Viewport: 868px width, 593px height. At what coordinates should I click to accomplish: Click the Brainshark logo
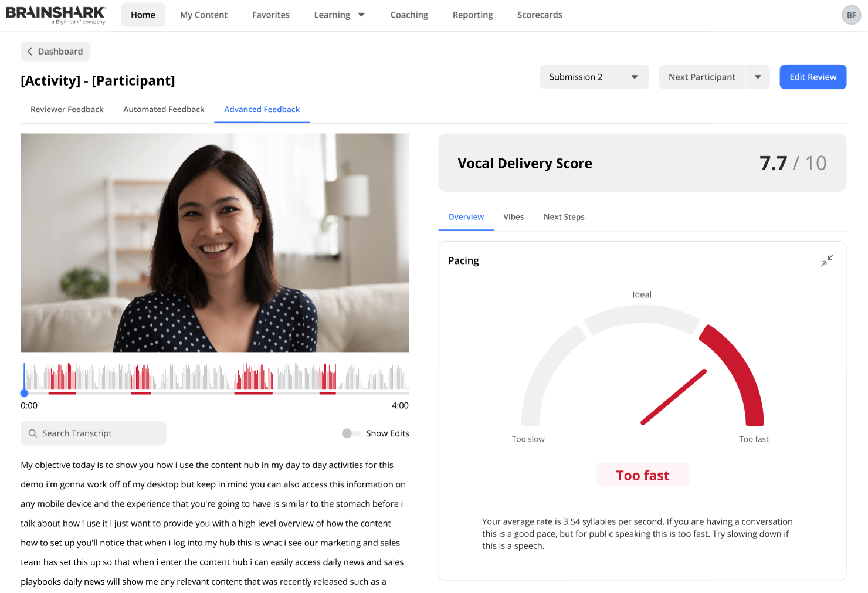click(x=56, y=15)
